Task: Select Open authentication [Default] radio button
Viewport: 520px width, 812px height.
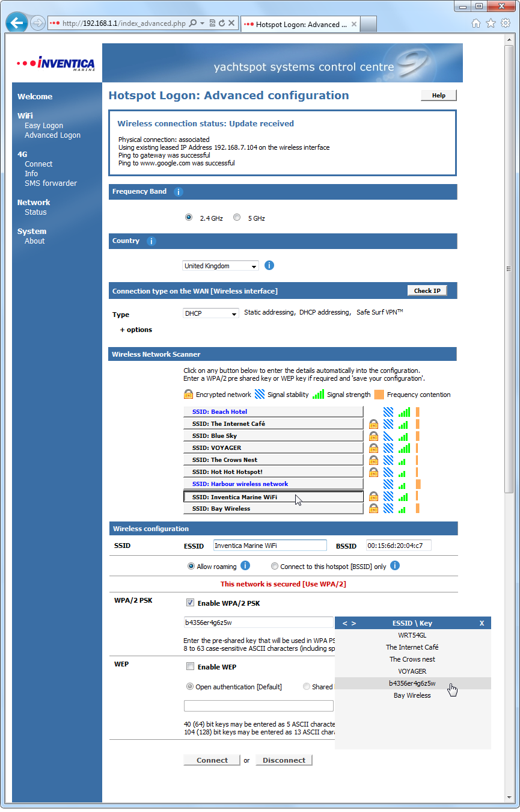Action: point(190,686)
